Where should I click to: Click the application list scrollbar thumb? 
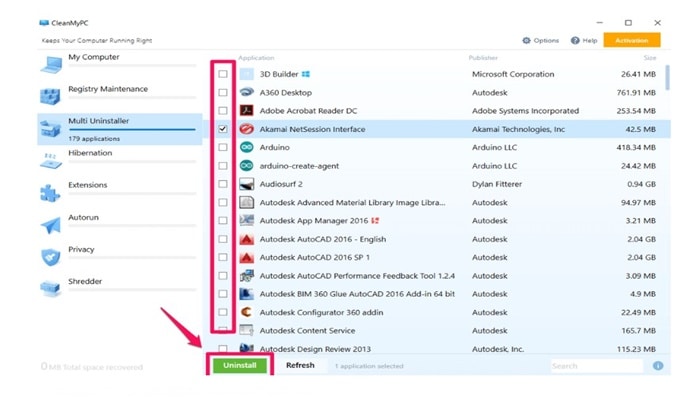click(667, 78)
